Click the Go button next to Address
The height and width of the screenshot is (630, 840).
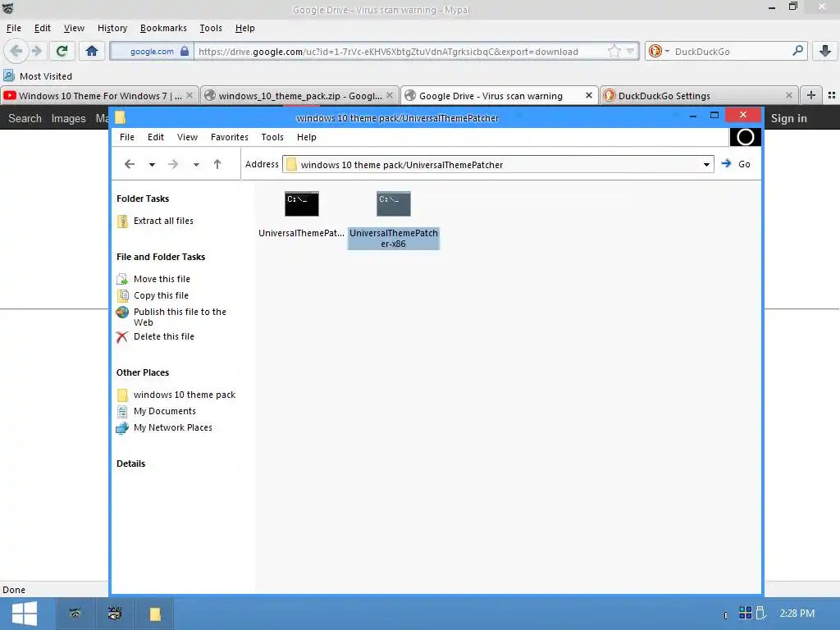click(x=736, y=164)
